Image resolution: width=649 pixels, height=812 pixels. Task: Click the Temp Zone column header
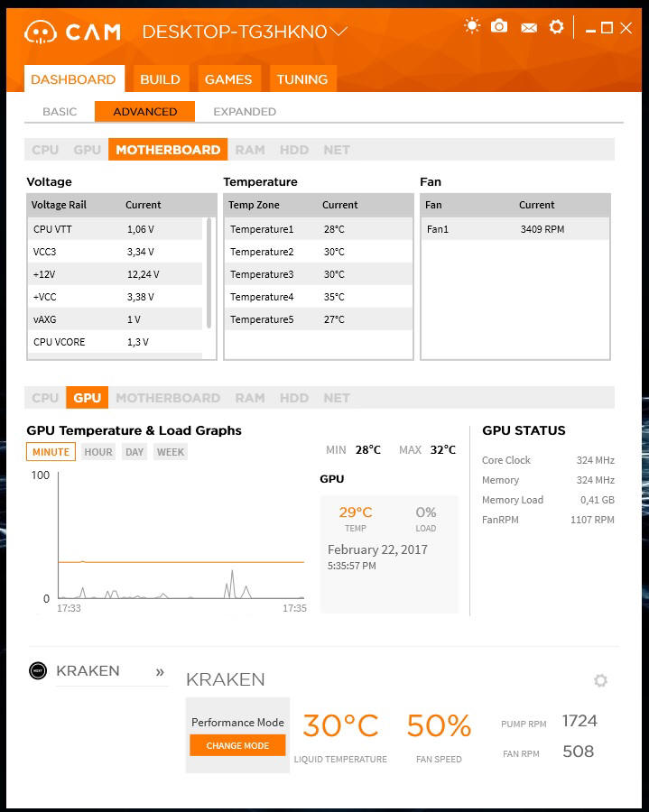pos(254,205)
